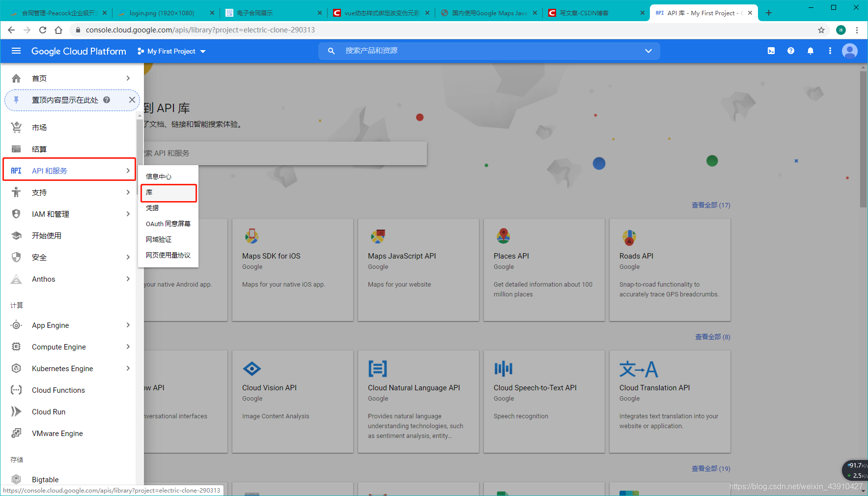This screenshot has height=496, width=868.
Task: Click the VMware Engine icon
Action: [16, 433]
